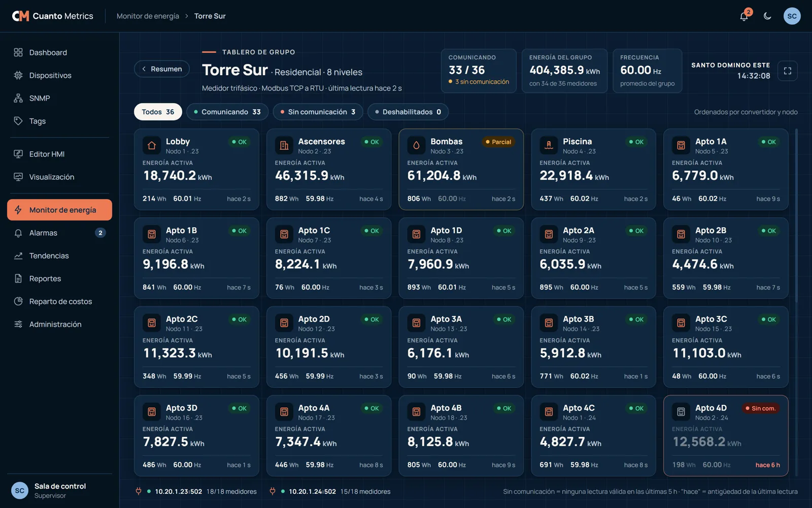Click converter 10.20.1.24:502 status entry
The height and width of the screenshot is (508, 812).
pos(330,492)
